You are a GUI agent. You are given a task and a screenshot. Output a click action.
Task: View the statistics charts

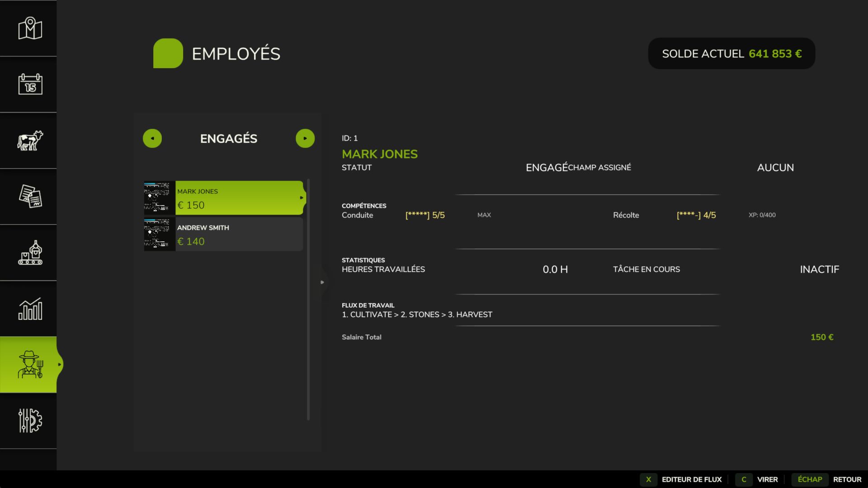click(28, 309)
